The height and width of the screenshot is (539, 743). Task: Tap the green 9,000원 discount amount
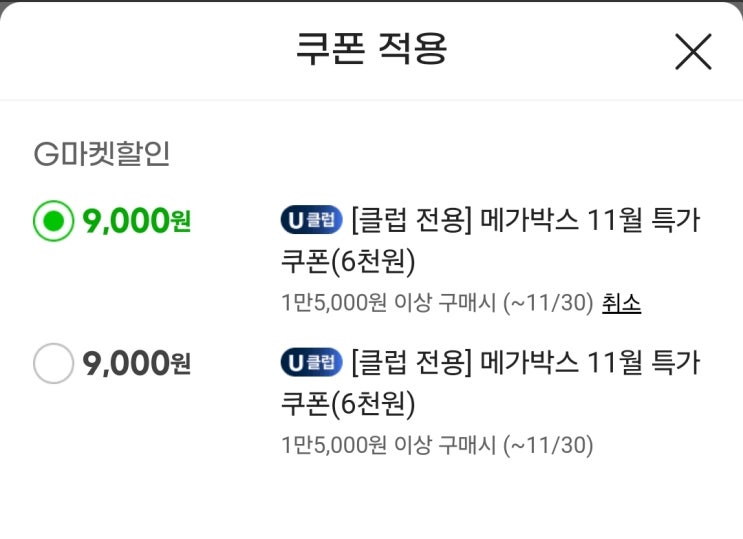[x=137, y=221]
